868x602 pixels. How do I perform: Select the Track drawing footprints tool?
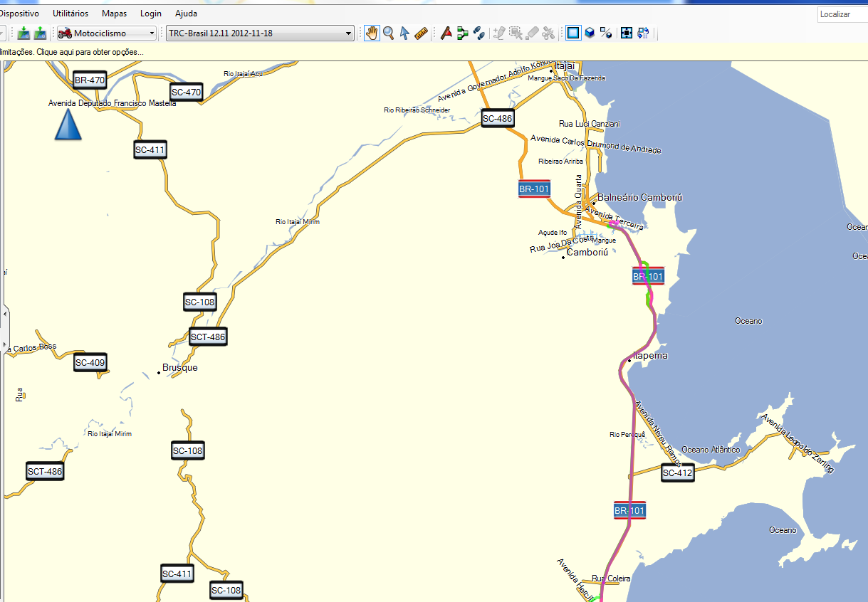coord(479,33)
